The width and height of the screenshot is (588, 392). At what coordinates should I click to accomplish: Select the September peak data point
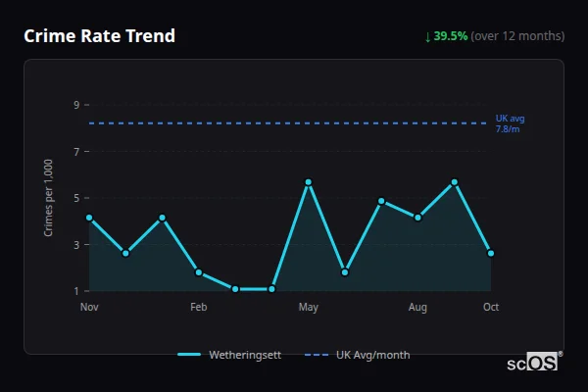pyautogui.click(x=455, y=182)
